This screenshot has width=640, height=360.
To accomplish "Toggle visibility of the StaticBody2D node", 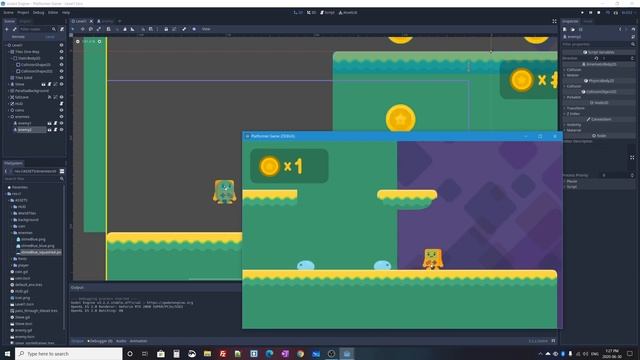I will point(61,58).
